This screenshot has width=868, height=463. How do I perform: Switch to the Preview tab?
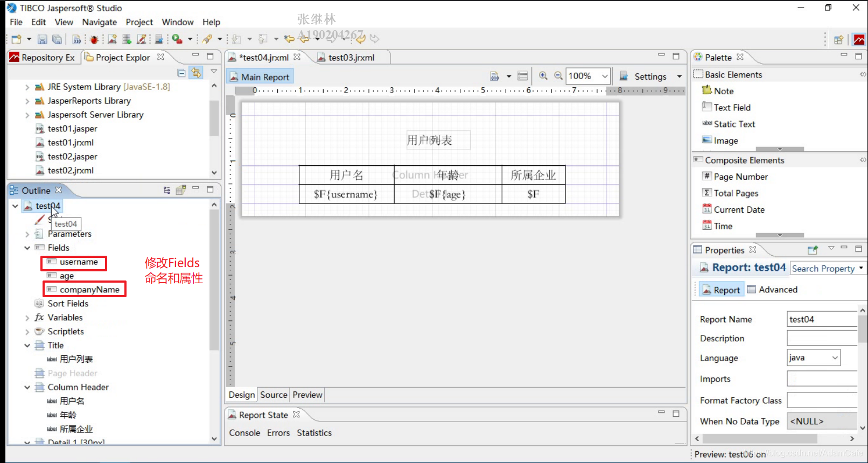click(307, 395)
